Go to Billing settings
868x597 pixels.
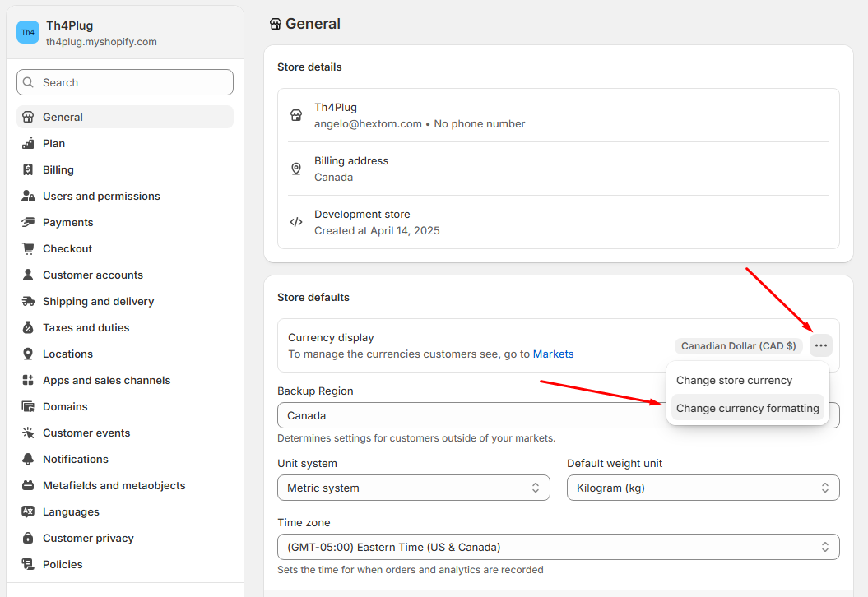coord(125,170)
